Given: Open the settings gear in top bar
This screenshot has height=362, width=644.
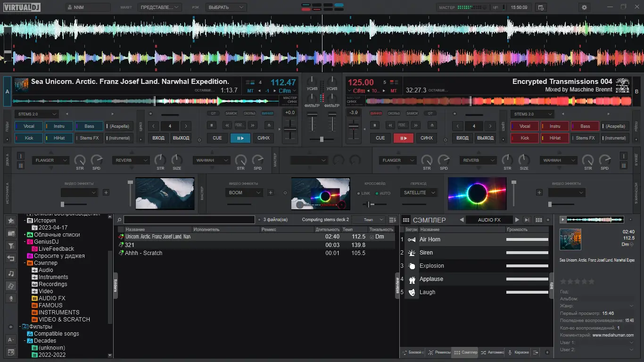Looking at the screenshot, I should pyautogui.click(x=584, y=8).
